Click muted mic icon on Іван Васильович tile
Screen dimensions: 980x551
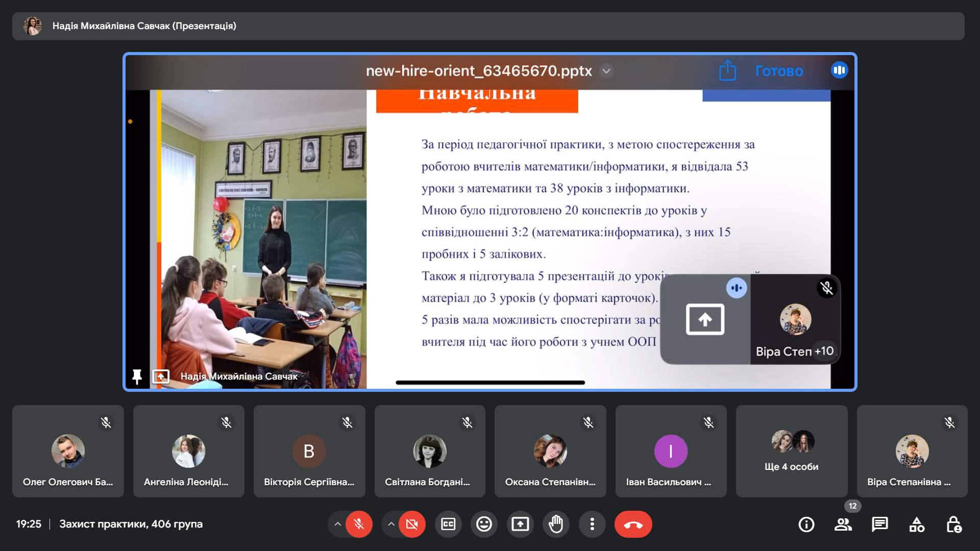708,422
